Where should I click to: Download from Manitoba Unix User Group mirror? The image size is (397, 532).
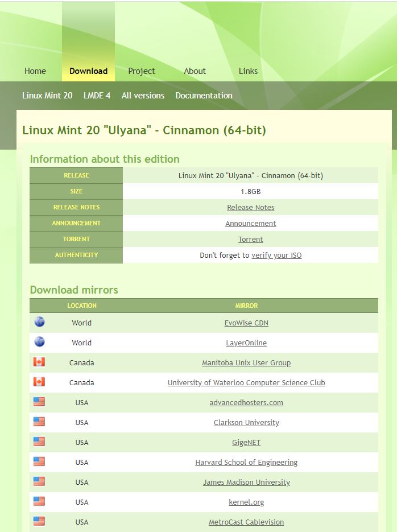click(x=246, y=362)
